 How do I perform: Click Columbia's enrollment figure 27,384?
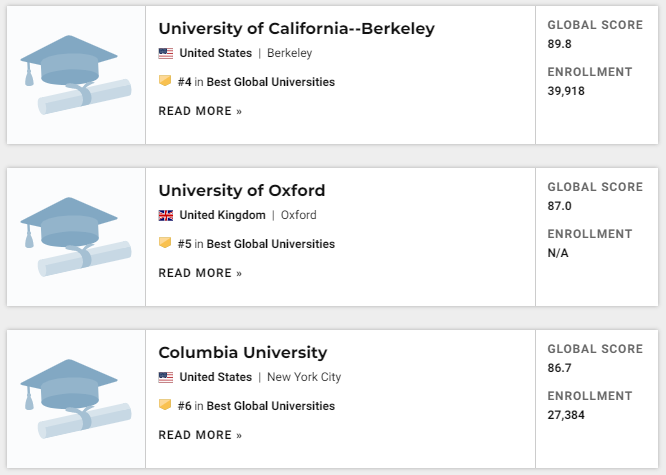tap(566, 415)
